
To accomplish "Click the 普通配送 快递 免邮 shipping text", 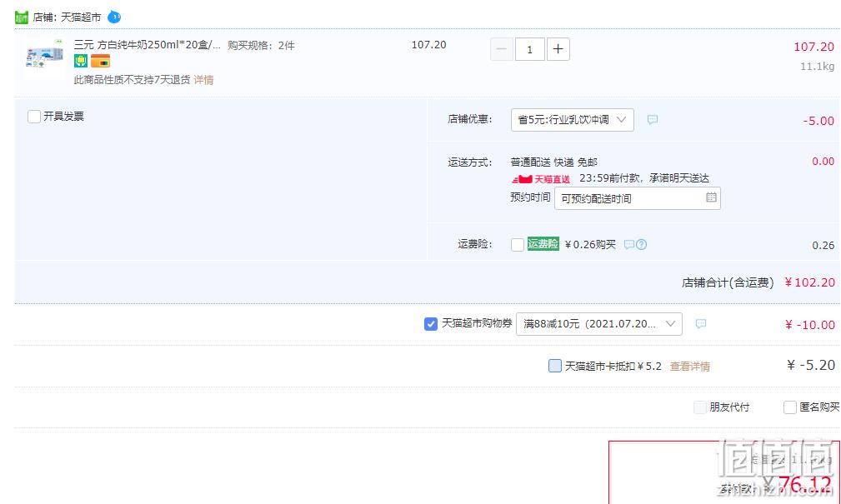I will tap(554, 162).
